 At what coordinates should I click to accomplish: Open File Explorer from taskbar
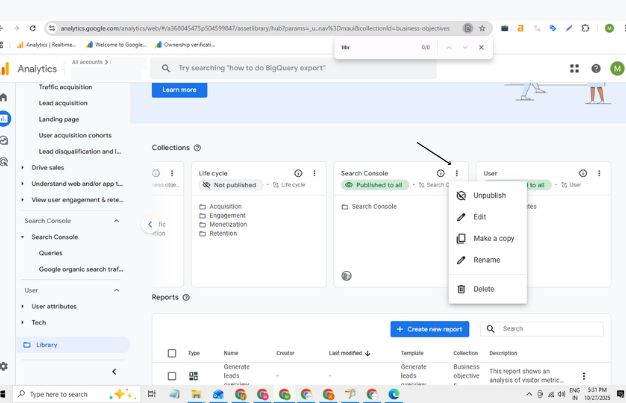click(x=196, y=395)
